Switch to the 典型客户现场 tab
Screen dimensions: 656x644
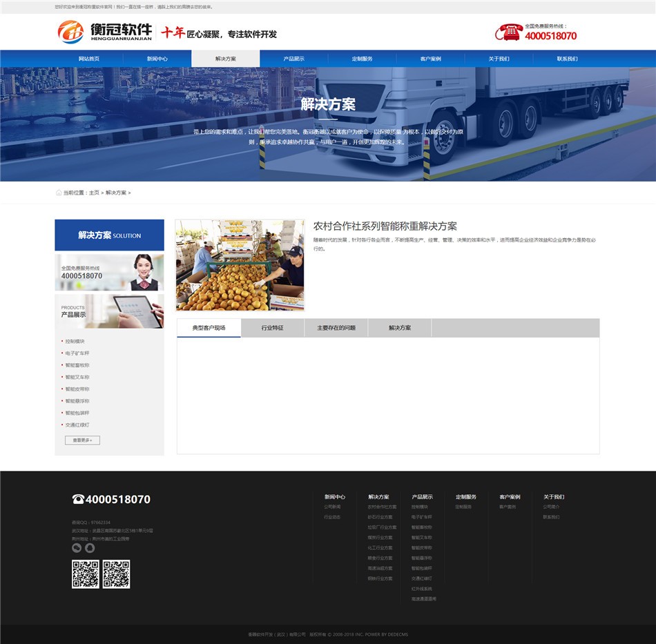tap(209, 328)
